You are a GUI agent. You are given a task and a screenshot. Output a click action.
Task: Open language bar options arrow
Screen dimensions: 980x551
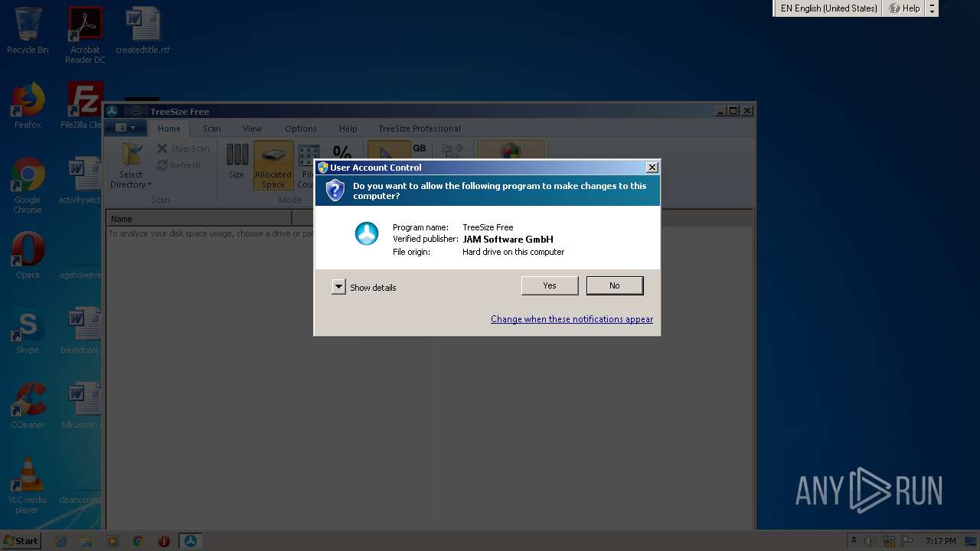932,8
